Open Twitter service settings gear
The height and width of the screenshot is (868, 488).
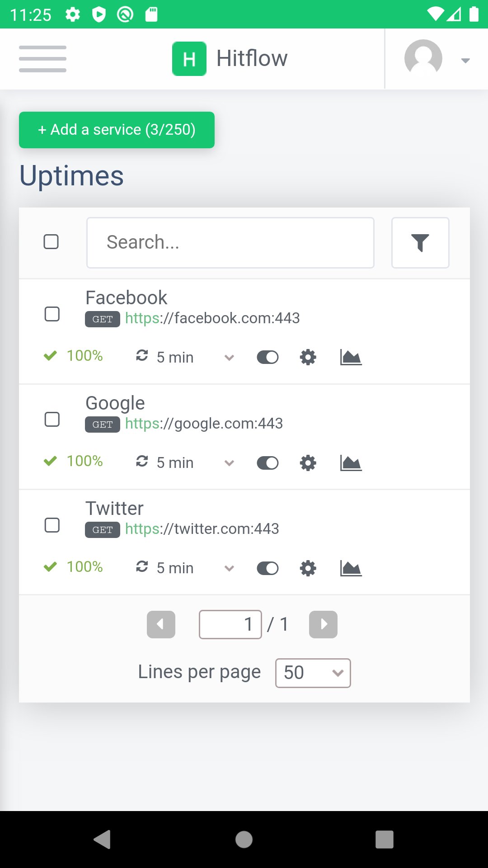308,568
